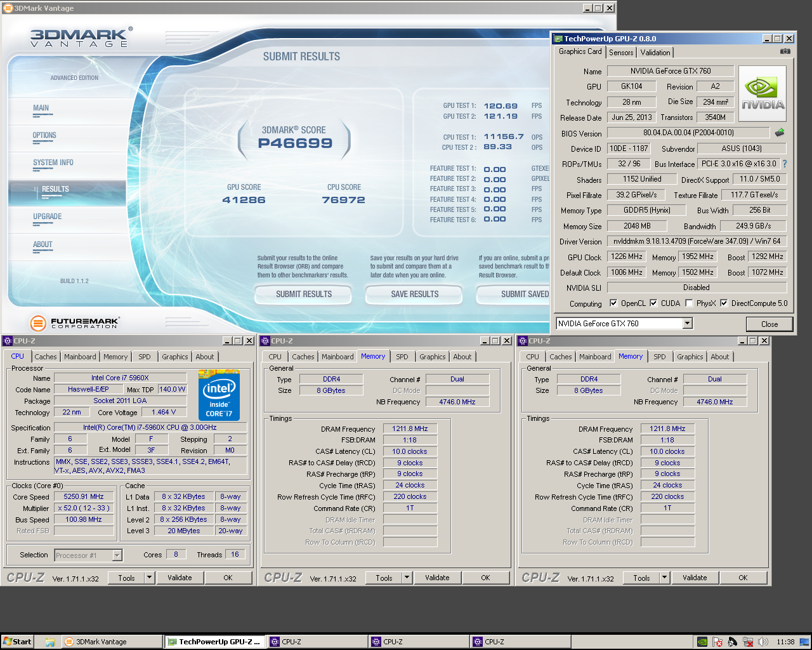Click the GPU-Z screenshot camera icon

pos(785,51)
